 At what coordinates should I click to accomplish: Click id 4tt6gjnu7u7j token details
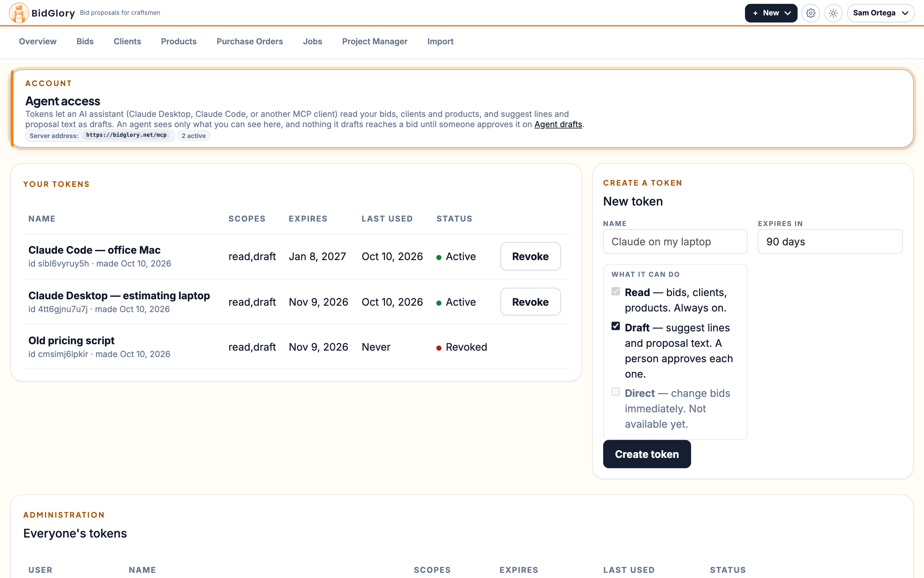99,309
